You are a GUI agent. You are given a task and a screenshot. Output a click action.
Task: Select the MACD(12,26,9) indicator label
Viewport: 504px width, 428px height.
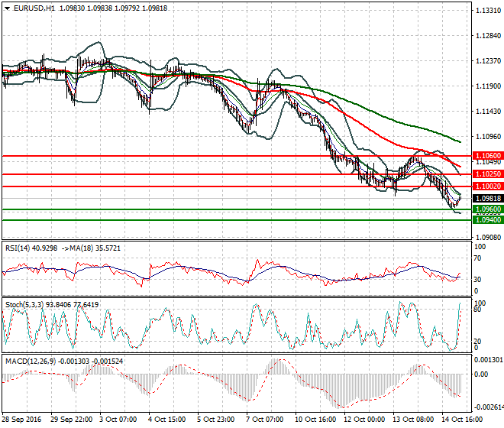(x=29, y=360)
